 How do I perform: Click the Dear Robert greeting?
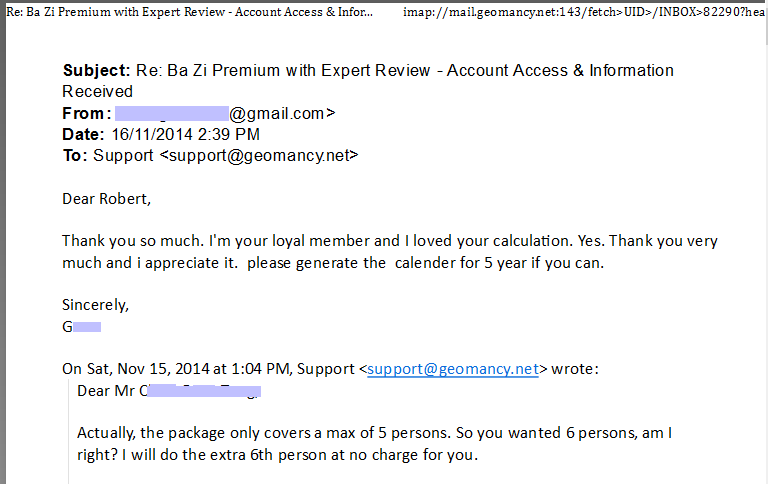tap(106, 198)
